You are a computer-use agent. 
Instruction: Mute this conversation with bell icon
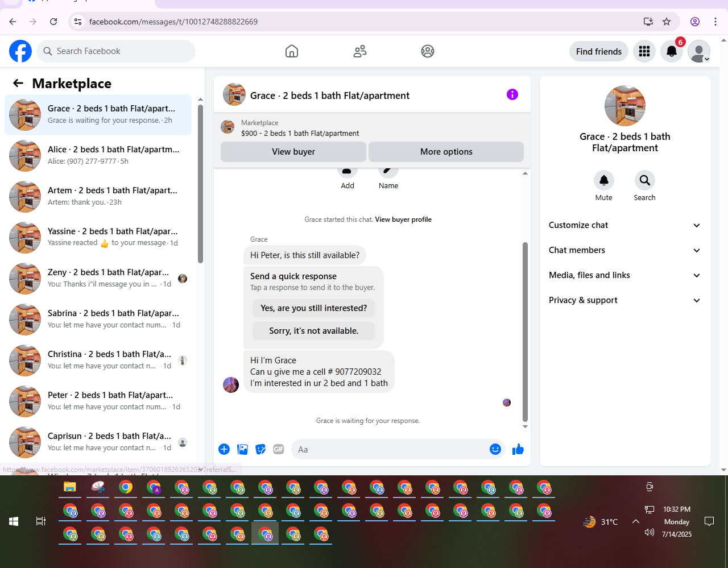click(x=604, y=180)
